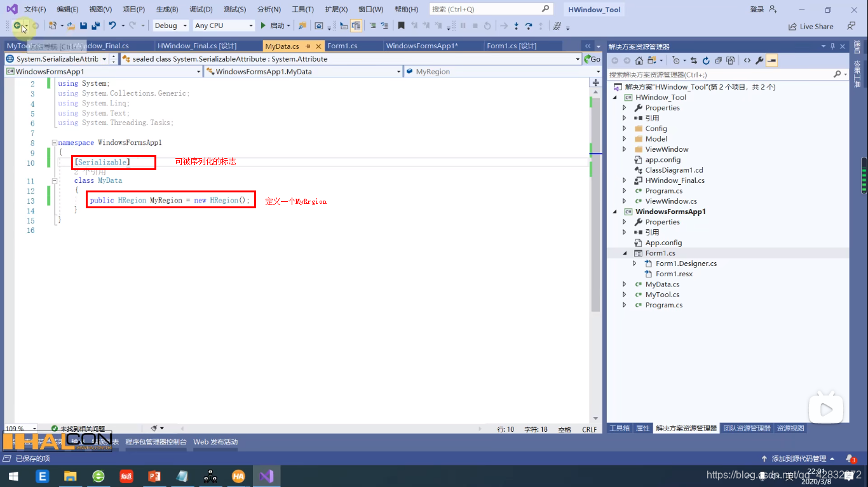The height and width of the screenshot is (487, 868).
Task: Toggle the preview selected items button
Action: (x=772, y=60)
